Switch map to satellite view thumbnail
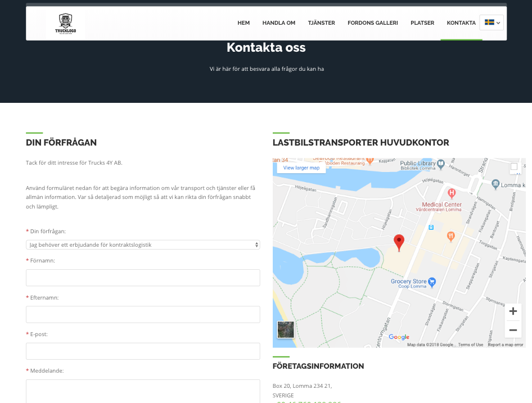Screen dimensions: 532x403 tap(286, 329)
